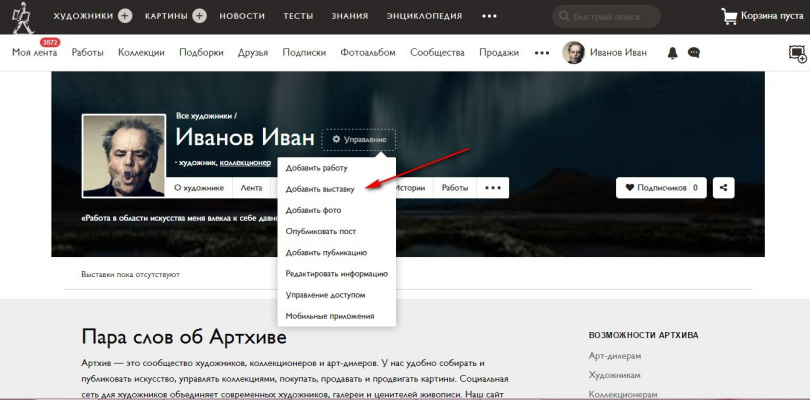The width and height of the screenshot is (810, 400).
Task: Click the quick search field
Action: [610, 16]
